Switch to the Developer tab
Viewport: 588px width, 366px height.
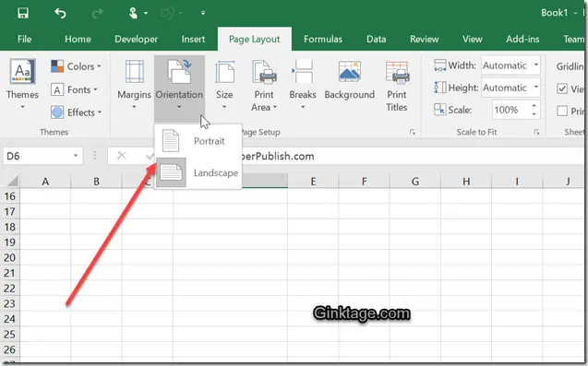pos(136,39)
